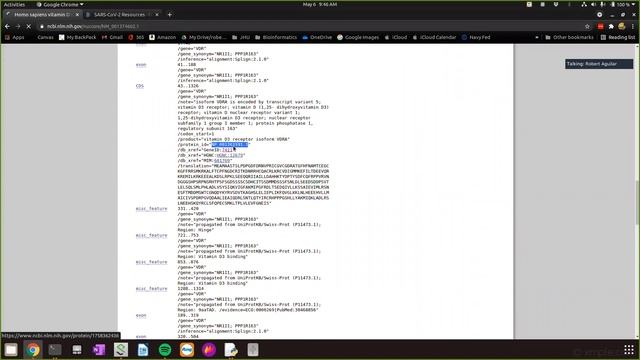Close the SARS-CoV-2 Resources tab
The width and height of the screenshot is (640, 360).
point(157,15)
